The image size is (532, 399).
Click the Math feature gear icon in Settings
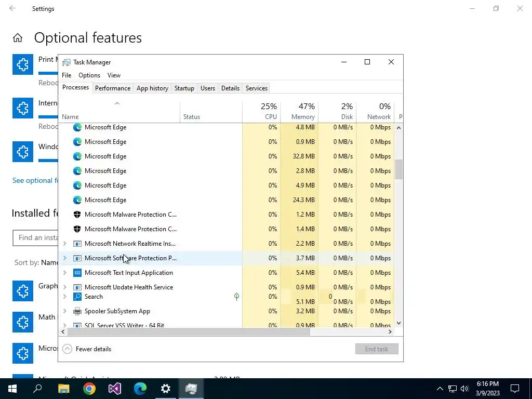(23, 322)
